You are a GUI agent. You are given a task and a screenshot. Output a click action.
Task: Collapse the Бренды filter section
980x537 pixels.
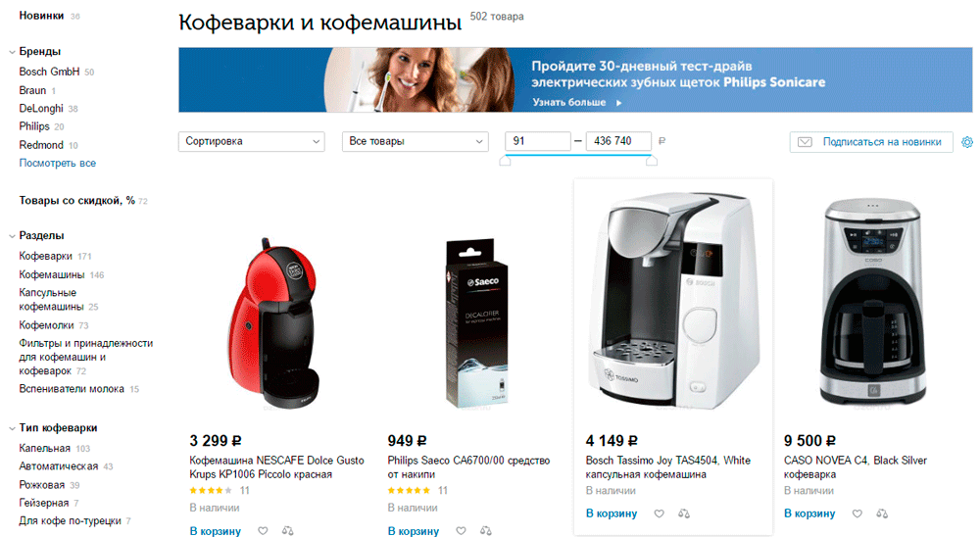12,52
